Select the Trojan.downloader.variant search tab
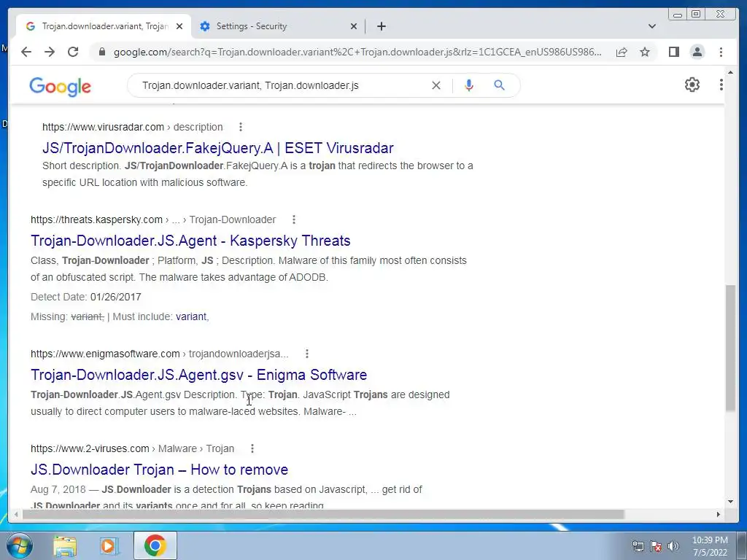The height and width of the screenshot is (560, 747). [x=104, y=26]
